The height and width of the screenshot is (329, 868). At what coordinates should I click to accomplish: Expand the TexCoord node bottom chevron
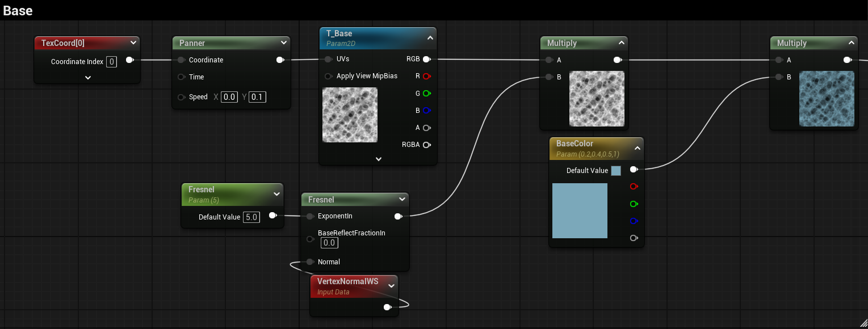(x=88, y=78)
